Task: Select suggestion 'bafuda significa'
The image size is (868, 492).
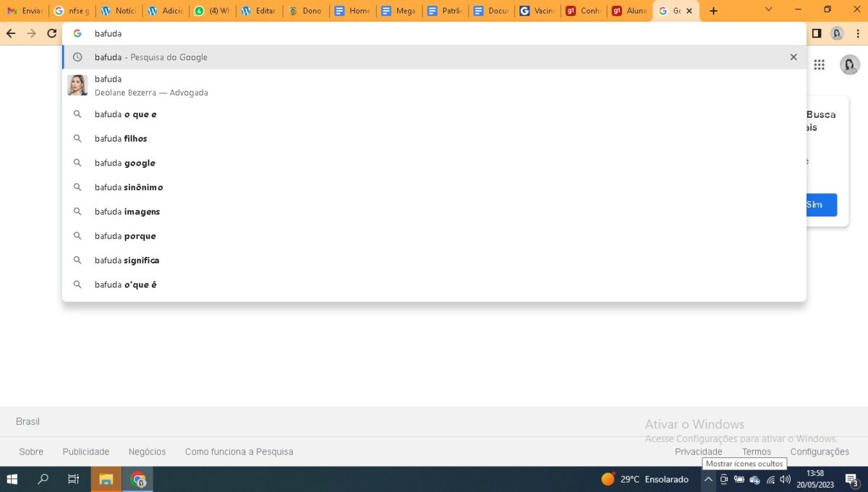Action: [x=434, y=260]
